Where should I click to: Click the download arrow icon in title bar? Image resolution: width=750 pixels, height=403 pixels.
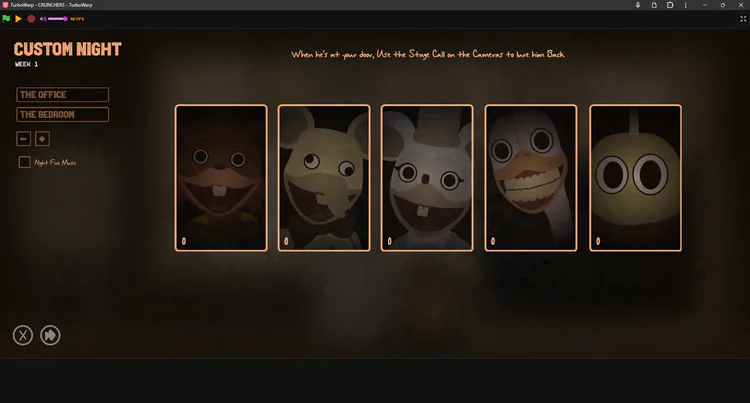point(638,5)
